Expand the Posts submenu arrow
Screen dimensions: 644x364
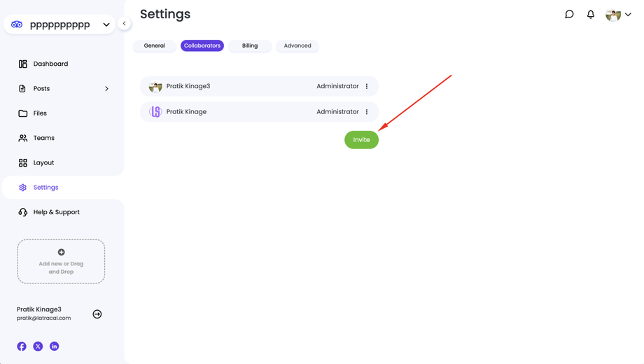[106, 89]
